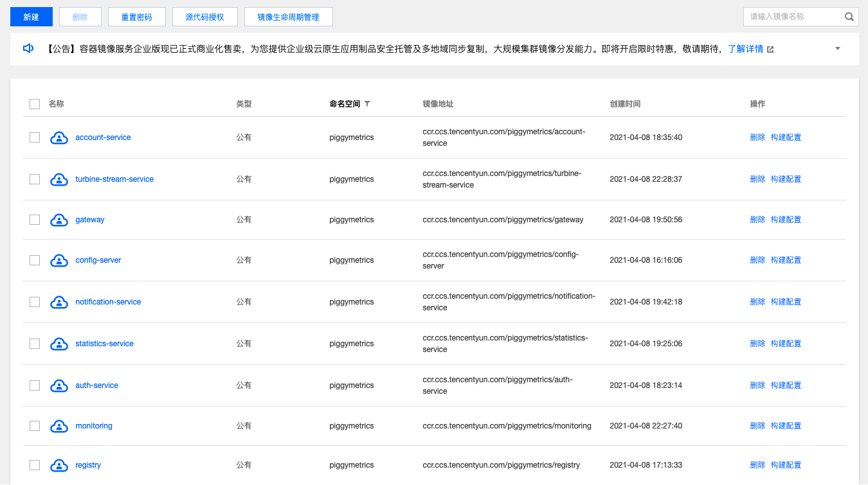Check the turbine-stream-service row checkbox
868x485 pixels.
tap(35, 179)
